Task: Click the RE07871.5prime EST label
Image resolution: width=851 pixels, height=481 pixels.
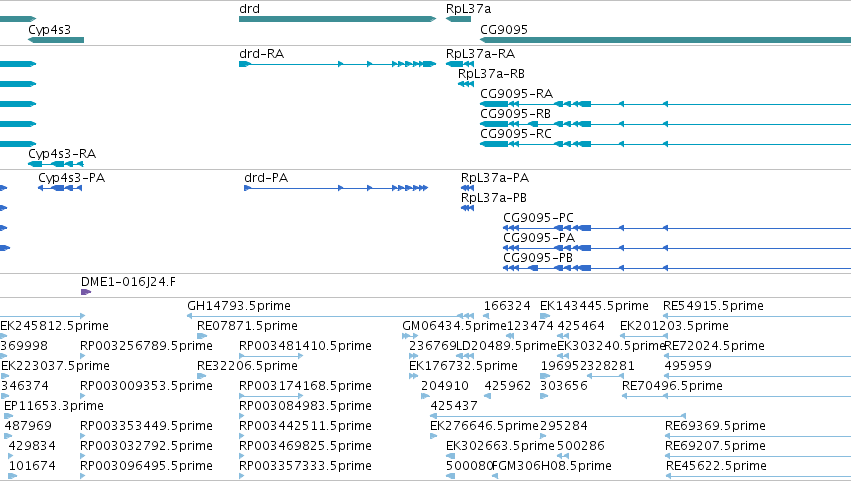Action: 247,326
